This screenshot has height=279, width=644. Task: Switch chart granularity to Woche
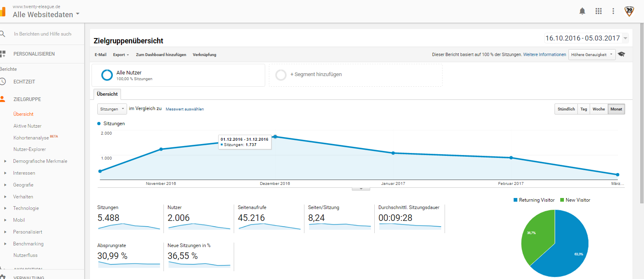pos(599,109)
